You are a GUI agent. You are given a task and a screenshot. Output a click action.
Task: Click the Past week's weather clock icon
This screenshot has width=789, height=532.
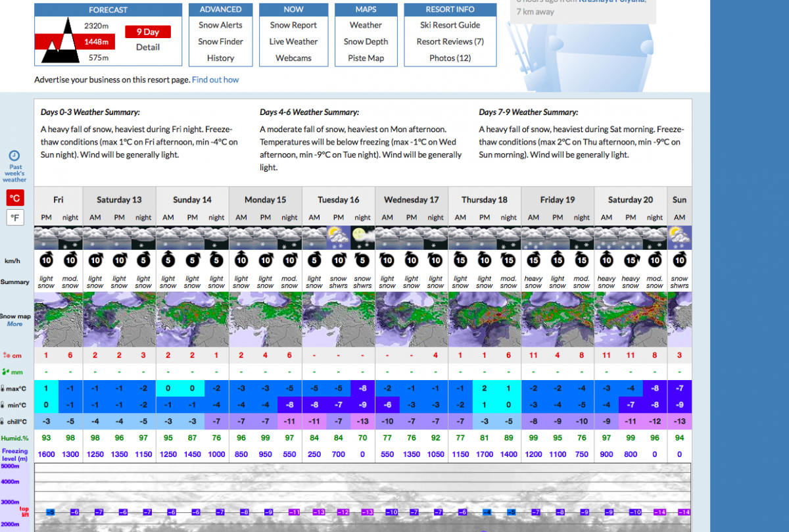coord(14,156)
